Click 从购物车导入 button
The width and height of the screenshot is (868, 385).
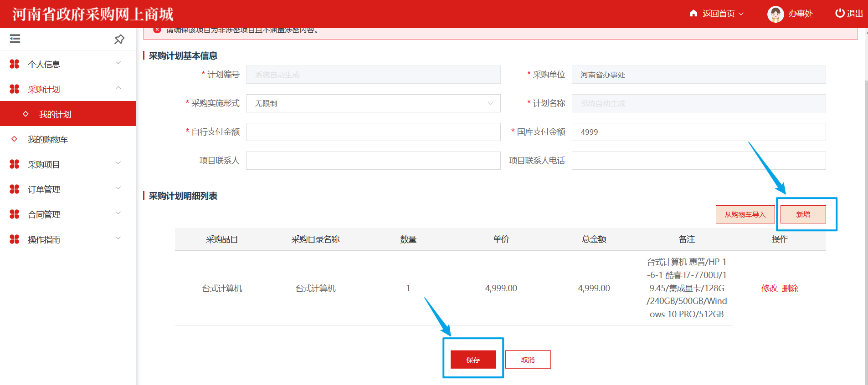pyautogui.click(x=745, y=214)
